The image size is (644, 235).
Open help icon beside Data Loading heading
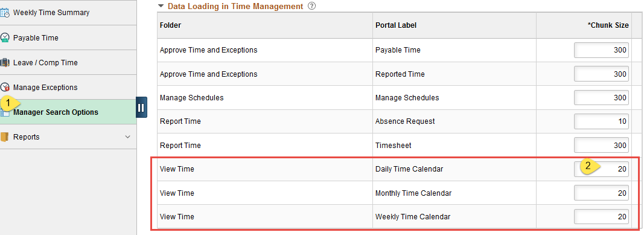[x=311, y=6]
